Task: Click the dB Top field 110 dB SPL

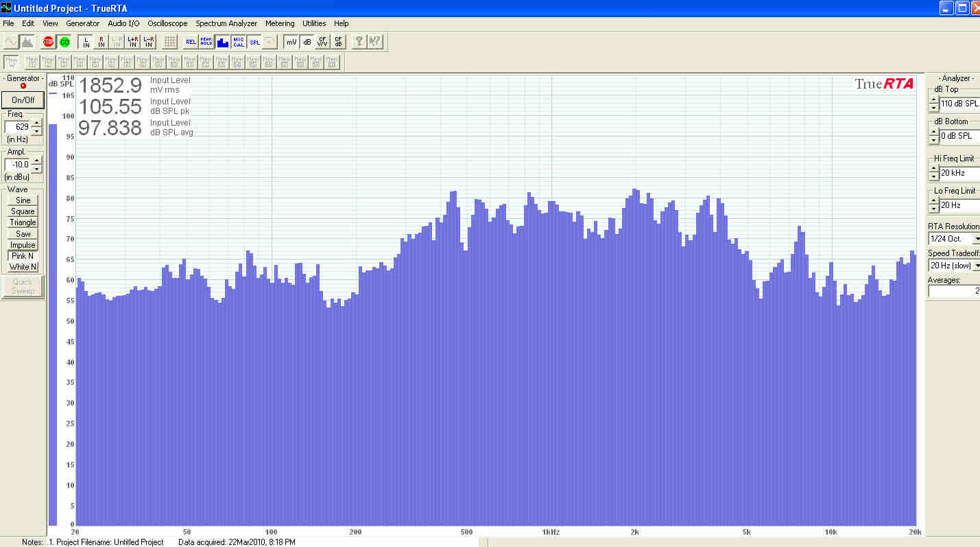Action: (x=959, y=104)
